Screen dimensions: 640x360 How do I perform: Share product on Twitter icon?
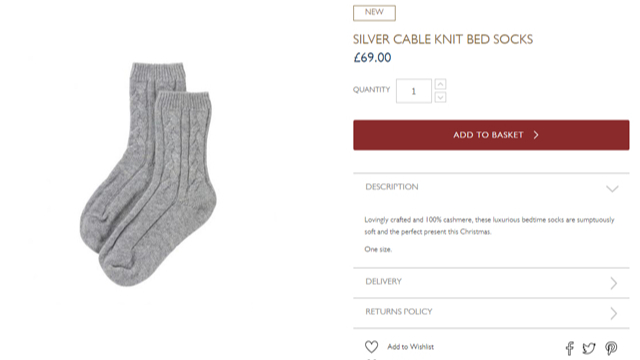pos(589,348)
